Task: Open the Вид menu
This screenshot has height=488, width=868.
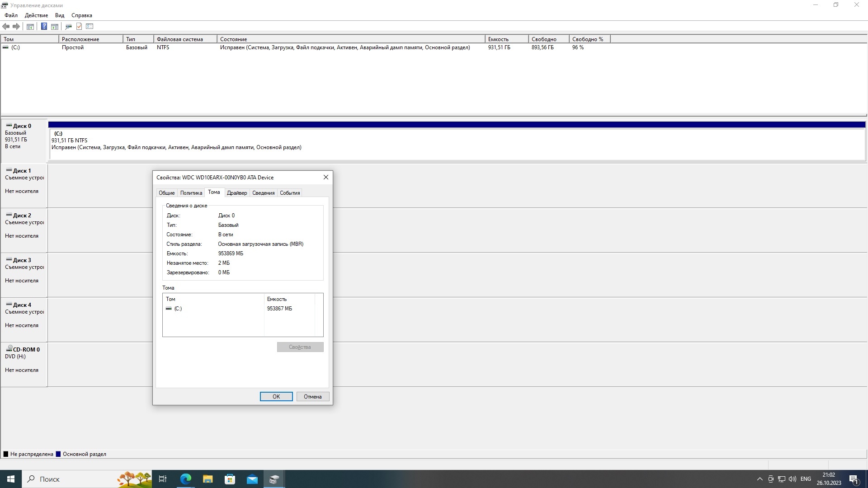Action: tap(60, 15)
